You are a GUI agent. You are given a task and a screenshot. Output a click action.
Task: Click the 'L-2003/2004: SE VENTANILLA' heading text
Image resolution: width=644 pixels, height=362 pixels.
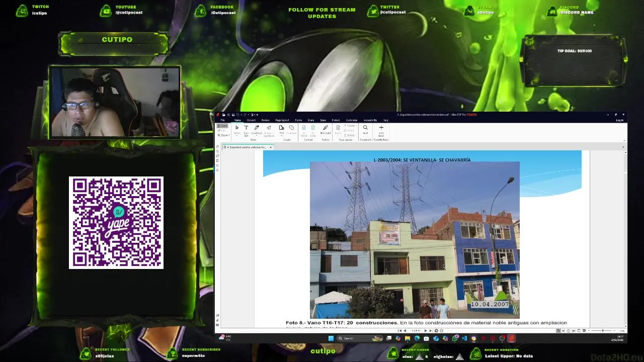click(422, 160)
